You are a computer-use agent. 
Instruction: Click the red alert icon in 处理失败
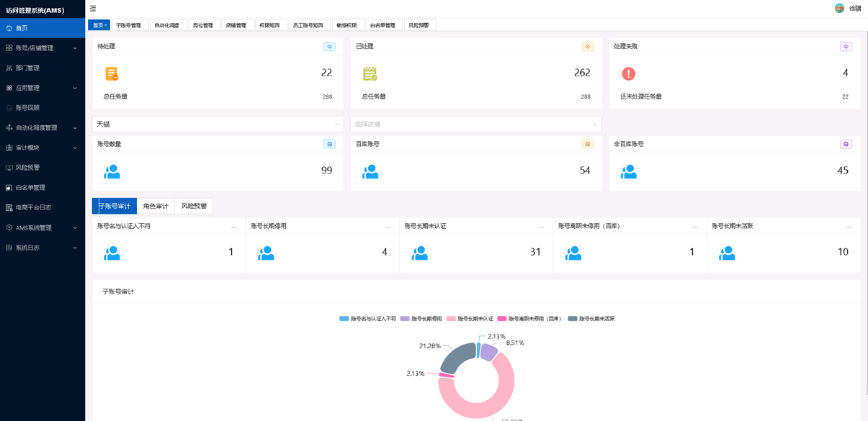[x=628, y=73]
